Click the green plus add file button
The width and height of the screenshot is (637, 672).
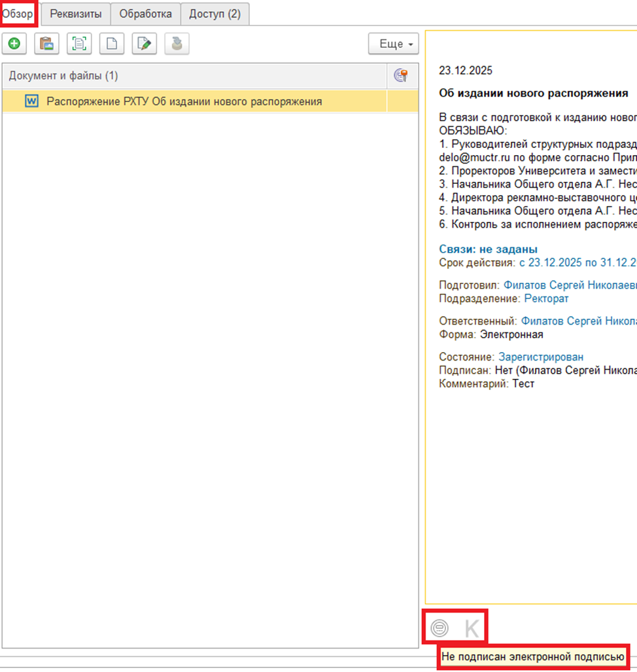14,44
